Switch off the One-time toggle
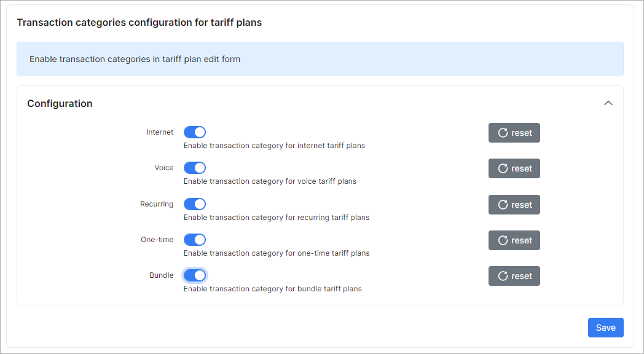 click(x=195, y=240)
